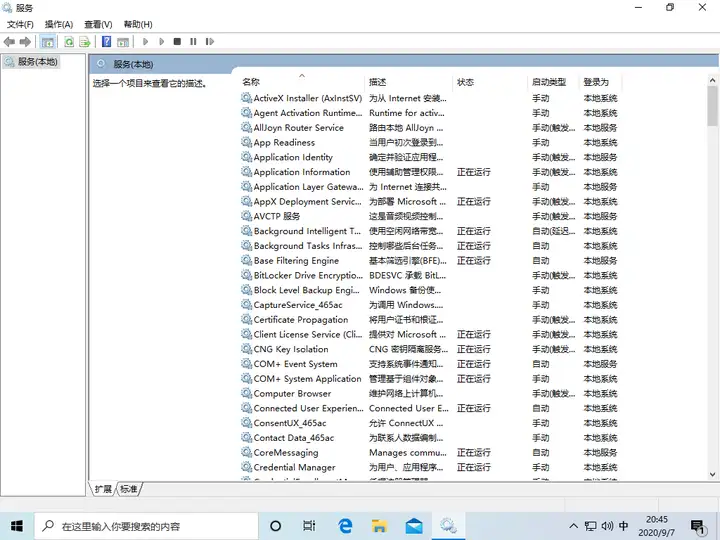
Task: Toggle the console tree pane icon
Action: (47, 42)
